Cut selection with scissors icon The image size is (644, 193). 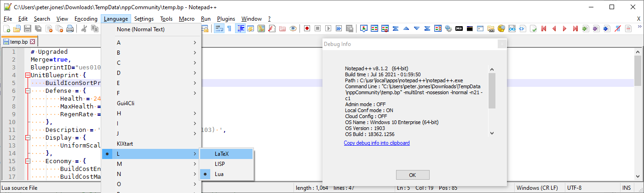click(x=84, y=28)
